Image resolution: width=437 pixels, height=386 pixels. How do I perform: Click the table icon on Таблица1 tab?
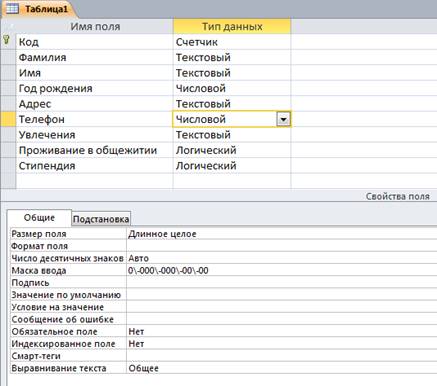(x=12, y=9)
